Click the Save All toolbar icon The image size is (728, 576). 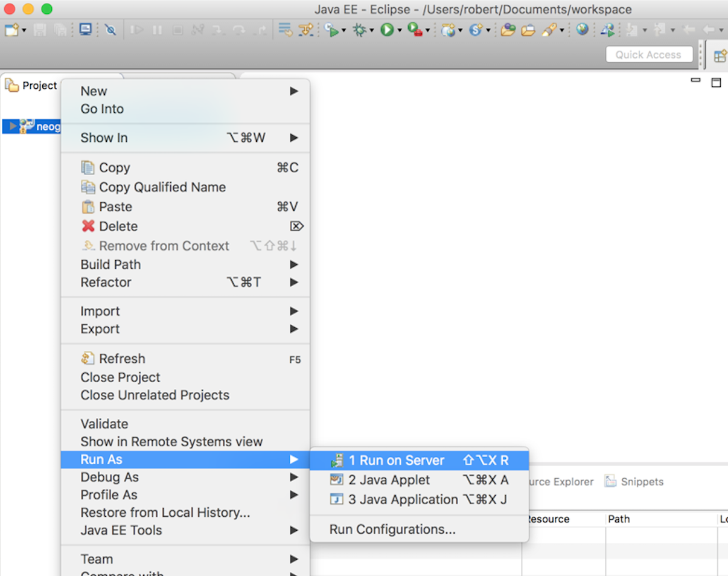point(60,30)
